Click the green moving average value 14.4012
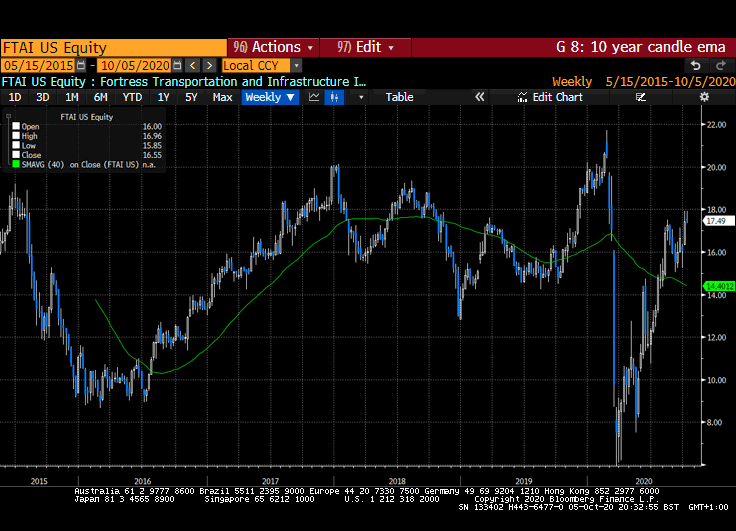 [x=719, y=286]
